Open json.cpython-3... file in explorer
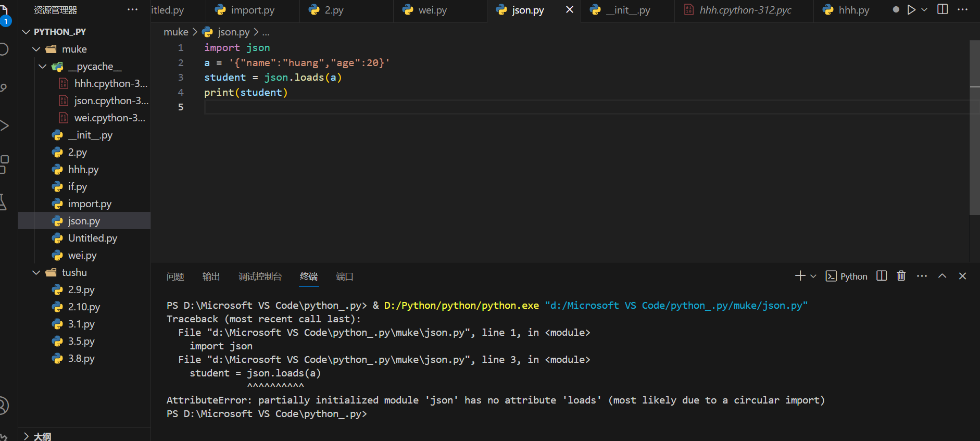 point(84,100)
